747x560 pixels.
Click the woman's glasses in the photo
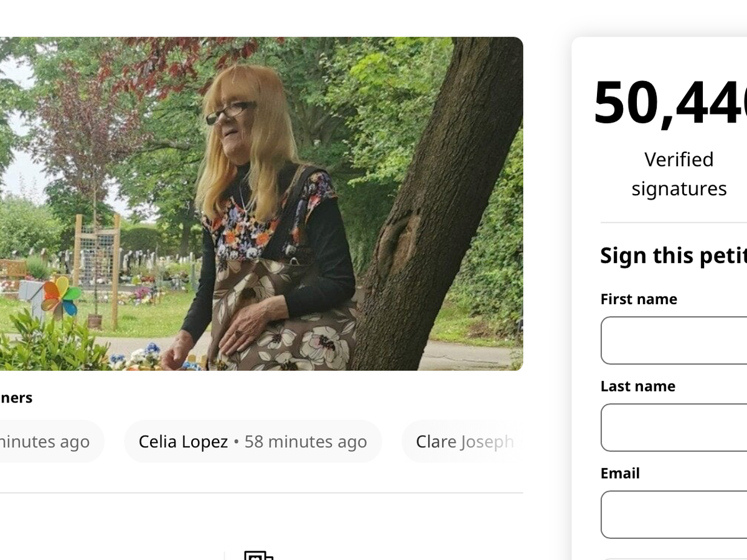tap(229, 111)
